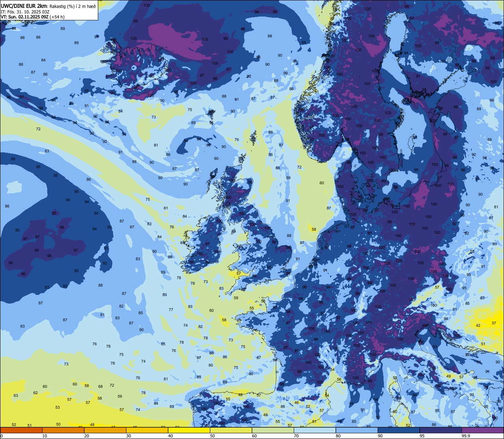
Task: Click the 40–50 bright yellow legend swatch
Action: tap(189, 430)
